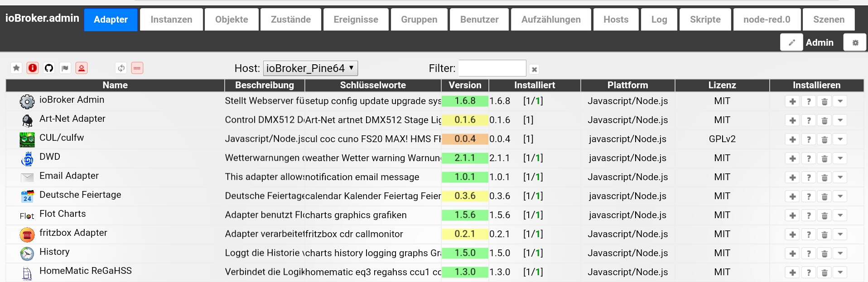Delete the History adapter via trash
This screenshot has height=282, width=868.
pyautogui.click(x=825, y=253)
